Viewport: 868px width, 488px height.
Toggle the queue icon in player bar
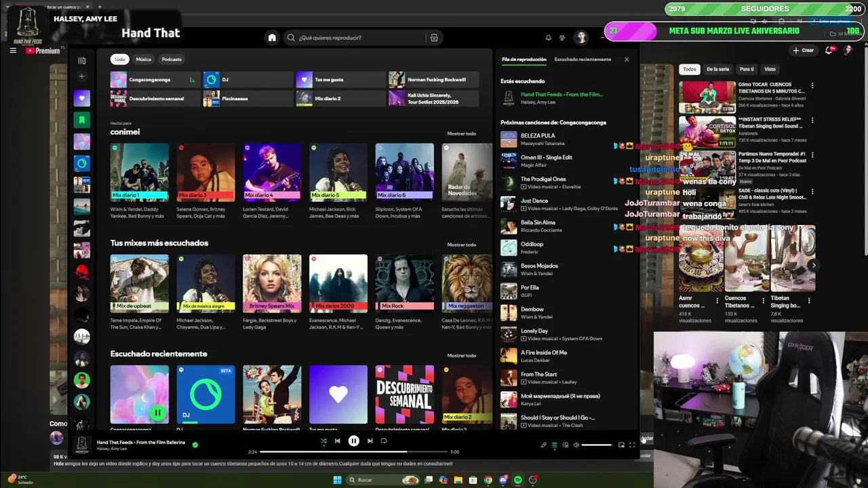click(x=554, y=445)
